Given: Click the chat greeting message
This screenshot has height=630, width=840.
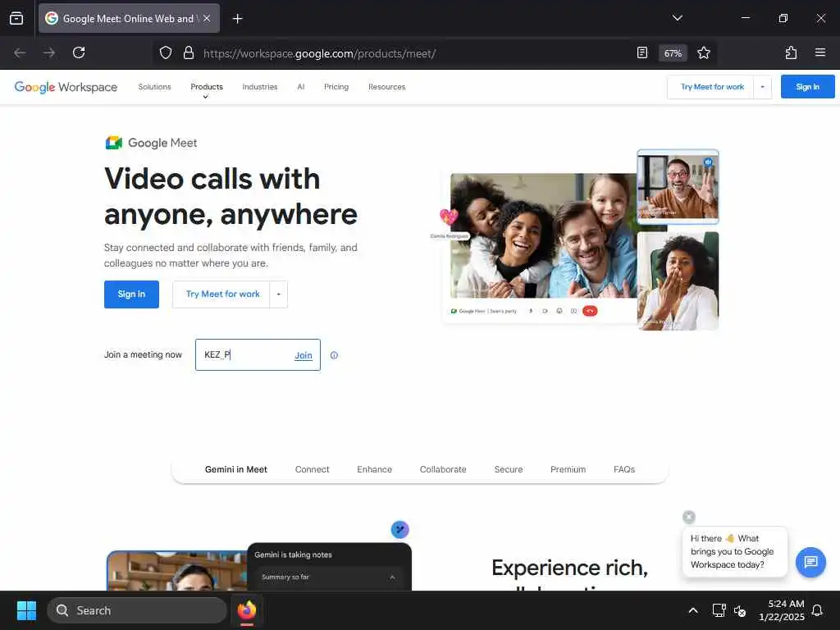Looking at the screenshot, I should pos(734,551).
